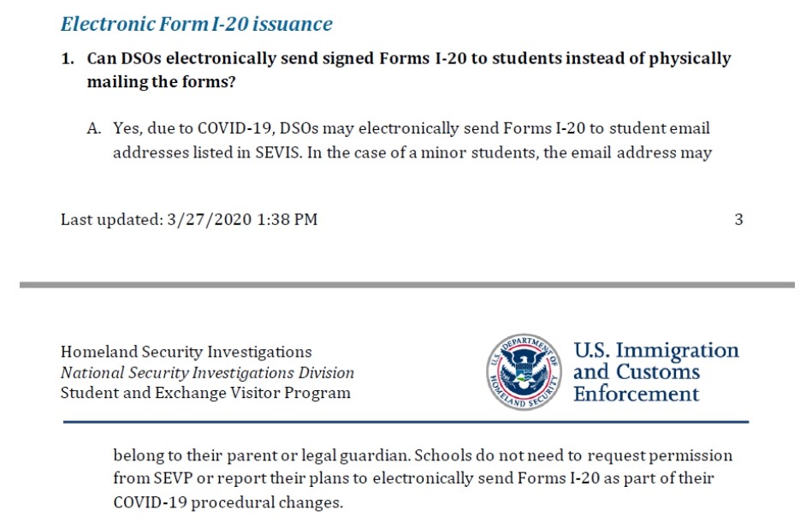Click the blue horizontal rule below the header
The image size is (812, 528).
(x=406, y=422)
